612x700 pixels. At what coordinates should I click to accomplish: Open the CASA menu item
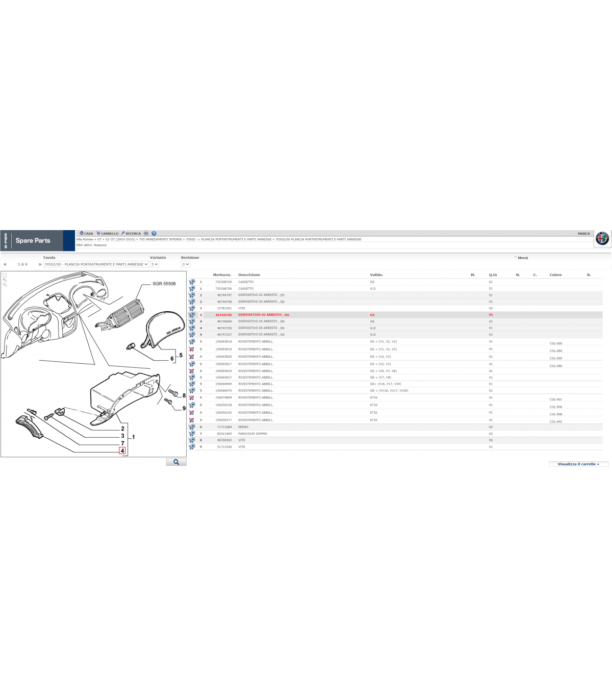point(87,233)
